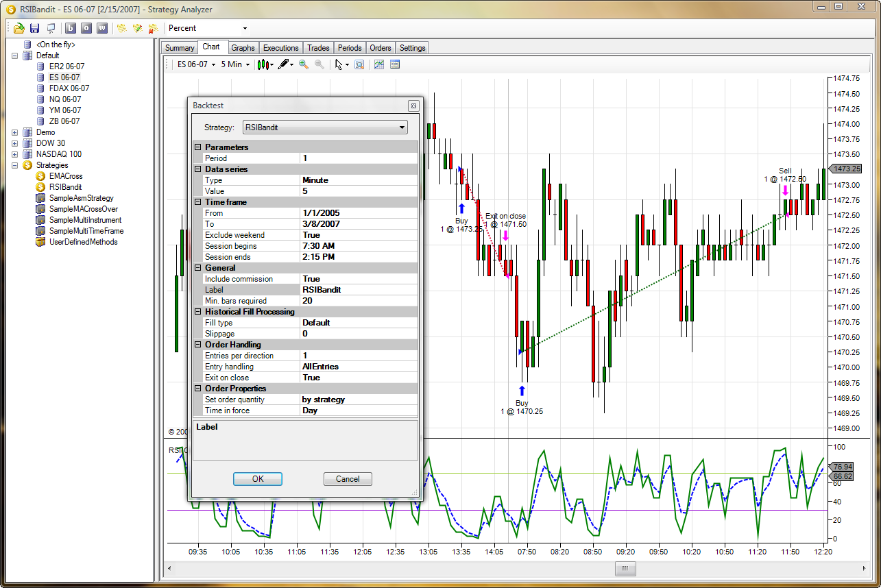
Task: Switch to the Executions tab
Action: 281,48
